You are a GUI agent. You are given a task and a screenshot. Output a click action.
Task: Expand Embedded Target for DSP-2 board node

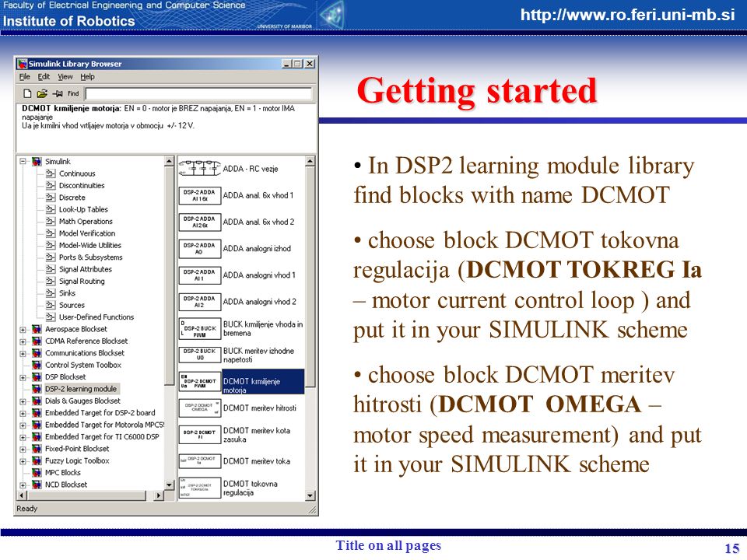click(23, 413)
